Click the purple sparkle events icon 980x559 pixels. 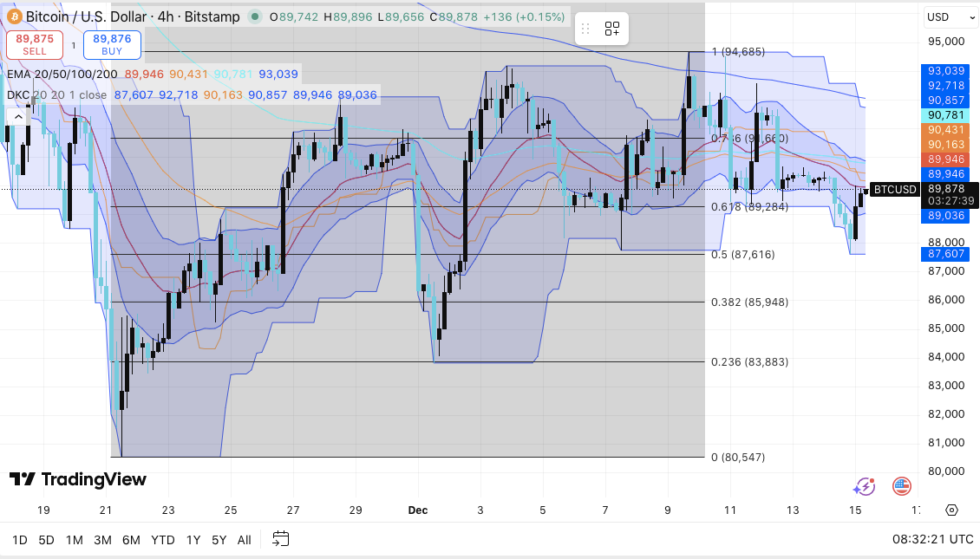pyautogui.click(x=863, y=486)
